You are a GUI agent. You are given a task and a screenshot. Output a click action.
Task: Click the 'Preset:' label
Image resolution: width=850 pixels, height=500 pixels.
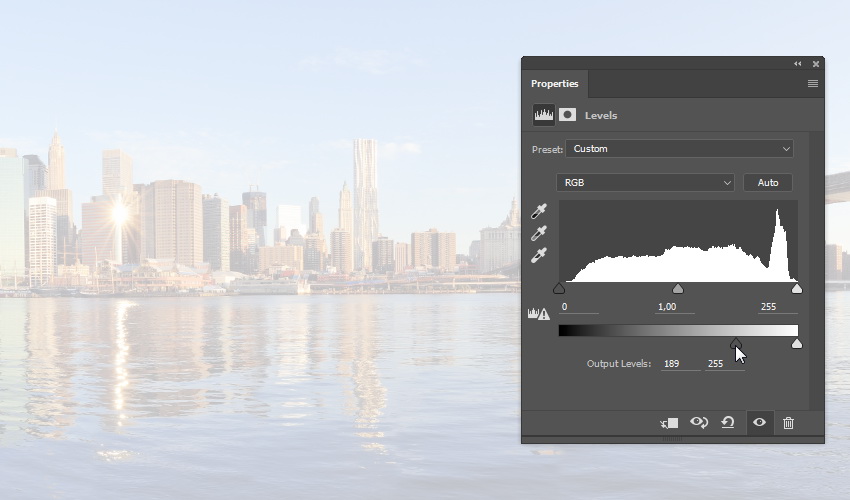(x=547, y=150)
